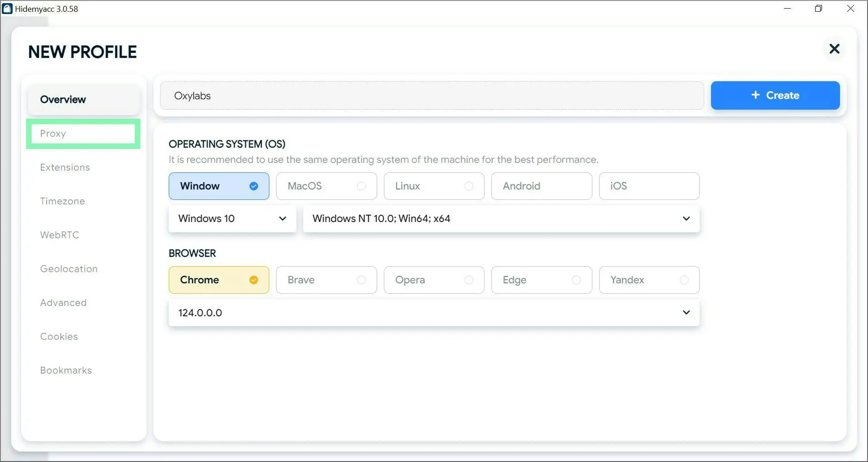
Task: Select Android as operating system
Action: pos(541,186)
